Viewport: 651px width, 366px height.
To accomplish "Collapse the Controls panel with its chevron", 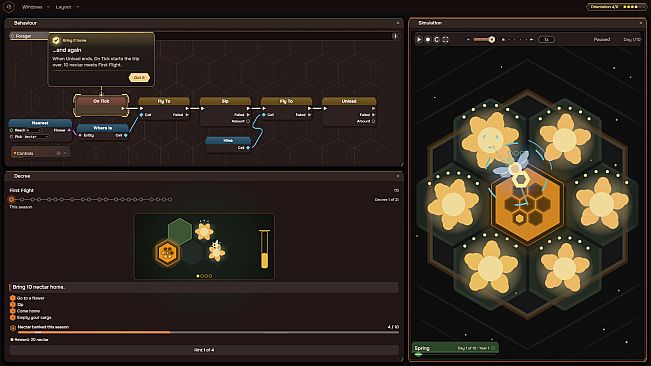I will point(65,153).
